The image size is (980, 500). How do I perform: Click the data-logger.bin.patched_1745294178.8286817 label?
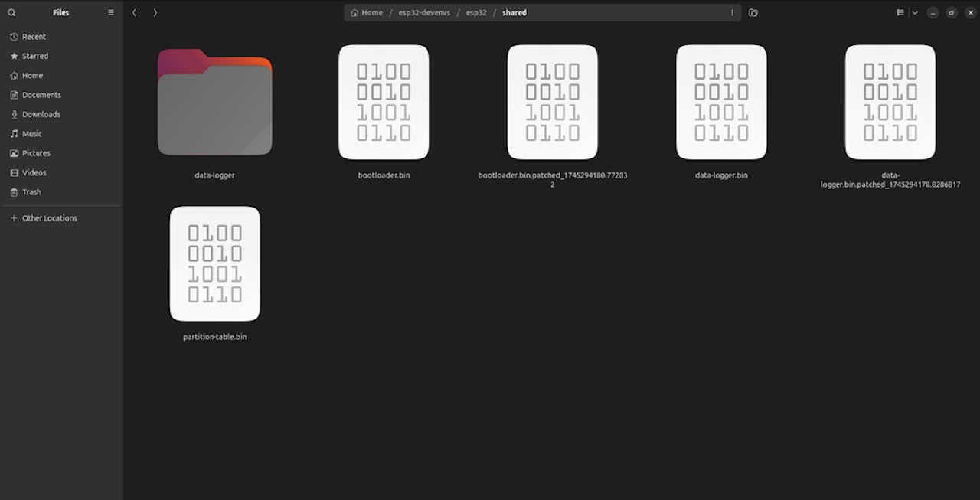[890, 180]
